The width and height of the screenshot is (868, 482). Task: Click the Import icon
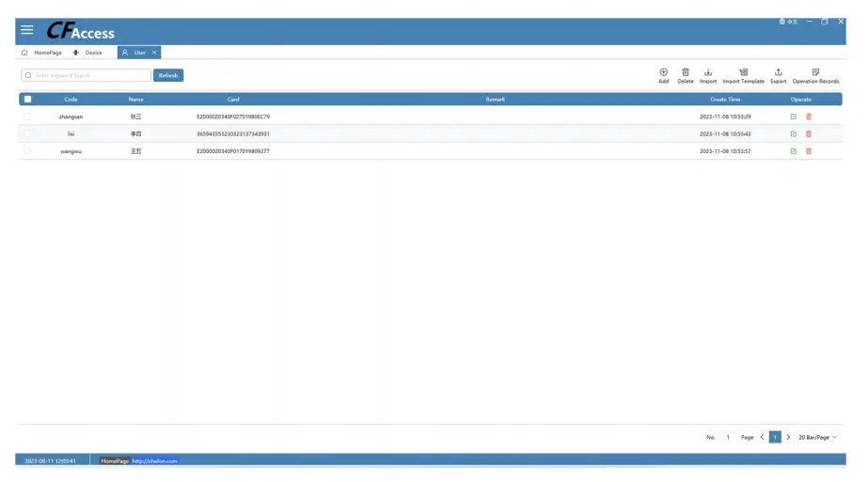pos(707,72)
